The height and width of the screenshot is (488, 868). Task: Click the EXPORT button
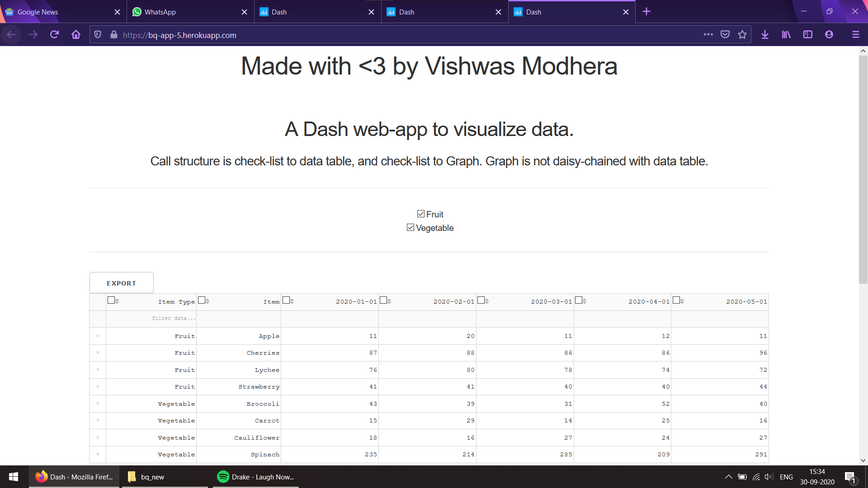coord(122,283)
